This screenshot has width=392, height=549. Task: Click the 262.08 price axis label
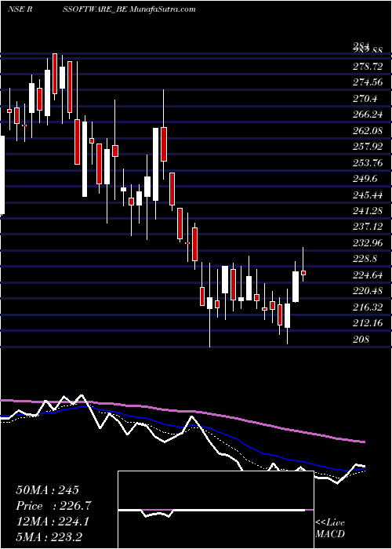368,131
